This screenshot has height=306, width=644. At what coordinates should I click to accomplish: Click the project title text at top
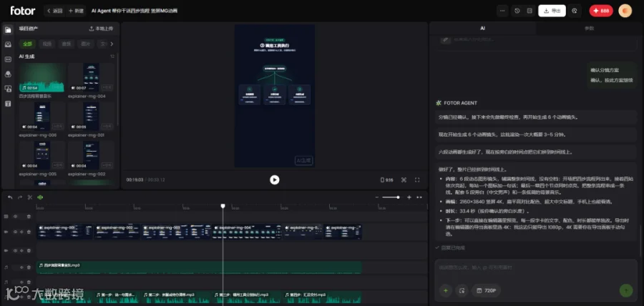135,11
